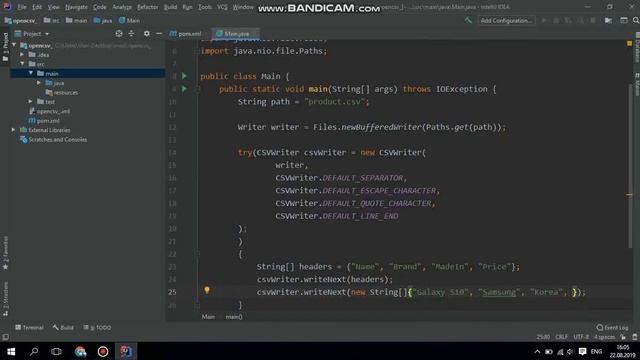Image resolution: width=640 pixels, height=360 pixels.
Task: Click the Samsung string on line 25
Action: 499,292
